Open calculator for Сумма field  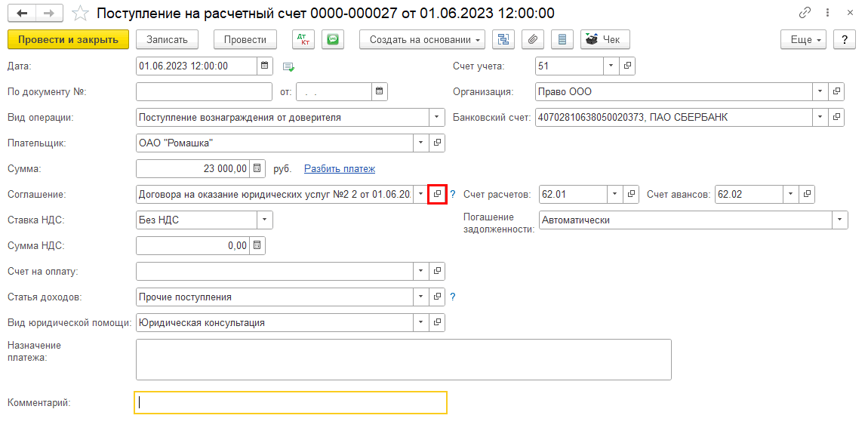257,168
